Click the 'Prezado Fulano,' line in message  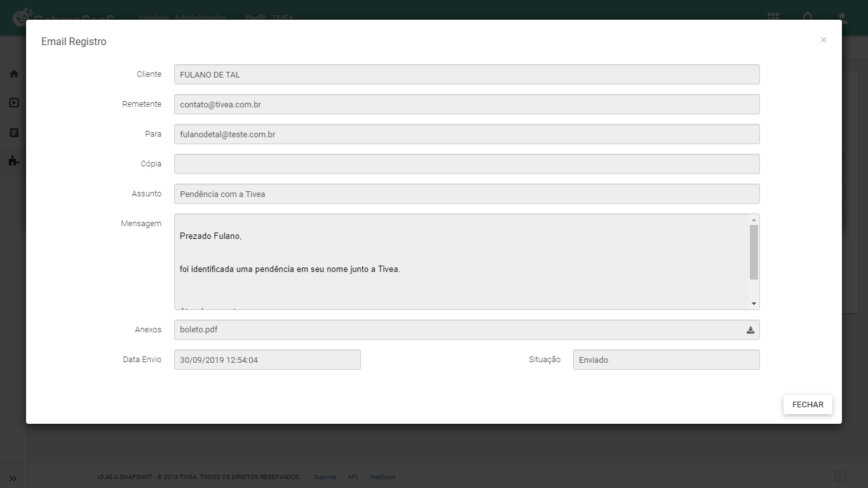(x=211, y=236)
